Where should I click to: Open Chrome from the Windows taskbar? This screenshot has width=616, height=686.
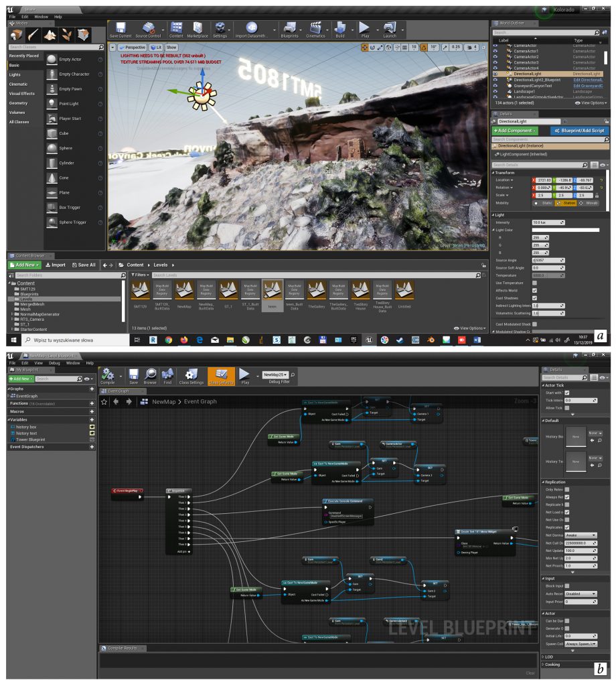click(x=168, y=340)
